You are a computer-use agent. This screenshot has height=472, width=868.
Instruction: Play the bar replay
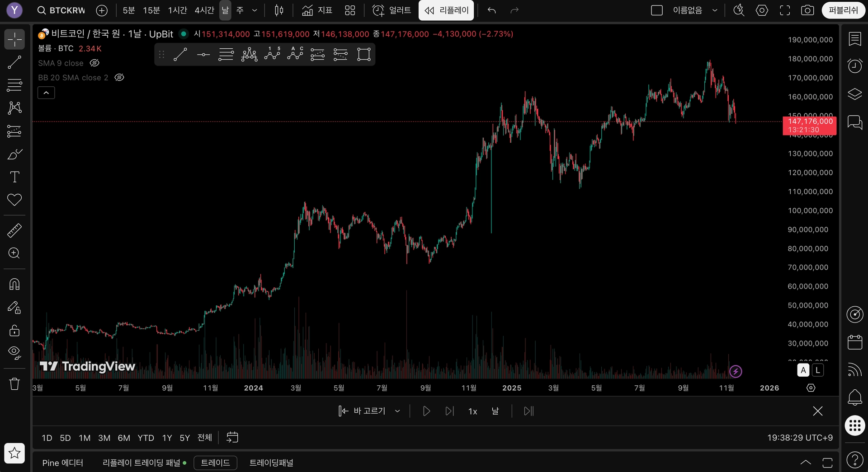426,411
